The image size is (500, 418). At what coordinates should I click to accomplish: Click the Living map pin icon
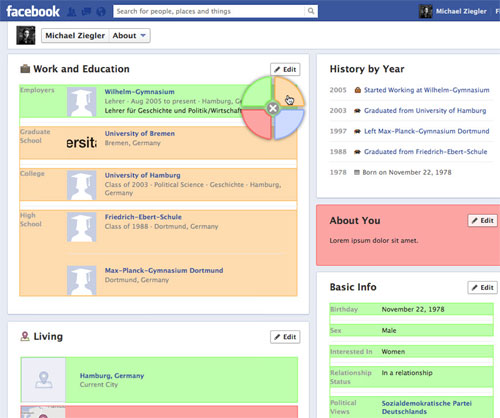[x=25, y=336]
